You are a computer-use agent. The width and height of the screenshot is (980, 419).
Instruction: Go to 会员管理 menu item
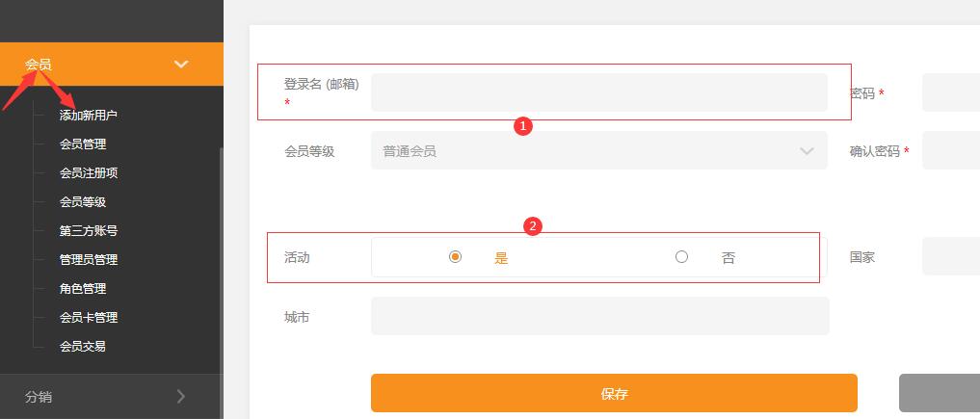(x=83, y=144)
